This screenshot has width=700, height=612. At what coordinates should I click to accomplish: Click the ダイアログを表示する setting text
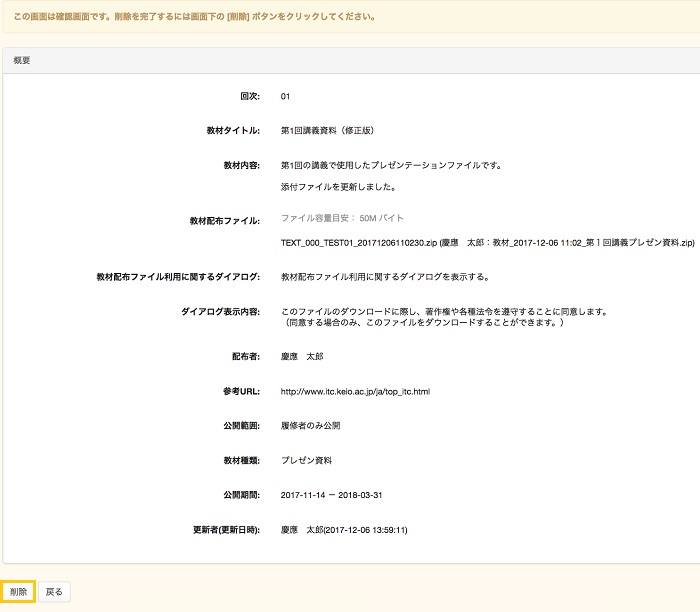[x=385, y=277]
